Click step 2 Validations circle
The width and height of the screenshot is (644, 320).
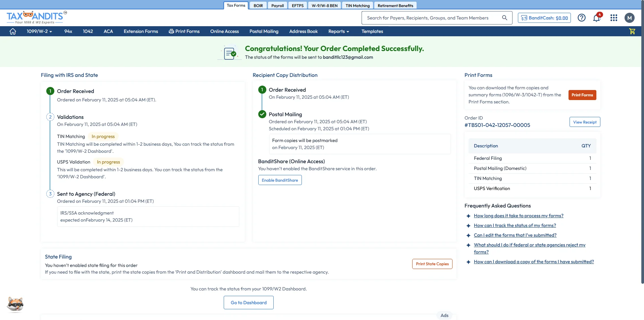[50, 117]
